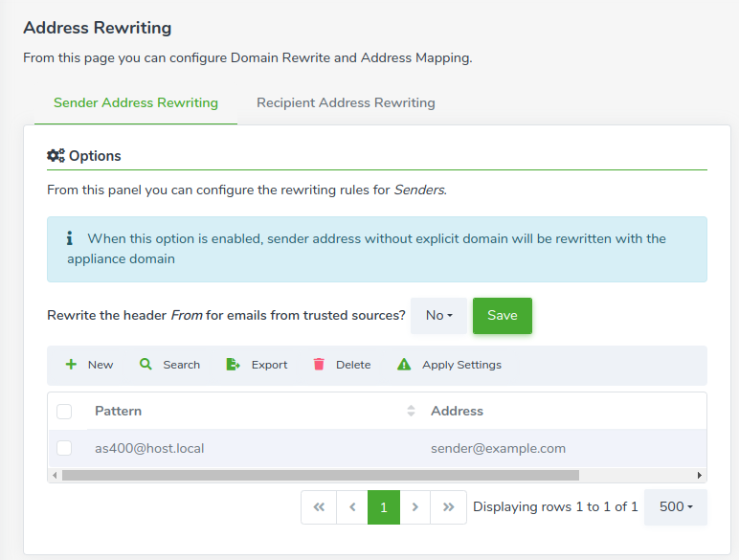This screenshot has width=739, height=560.
Task: Go to first page with double-left arrows
Action: (x=319, y=506)
